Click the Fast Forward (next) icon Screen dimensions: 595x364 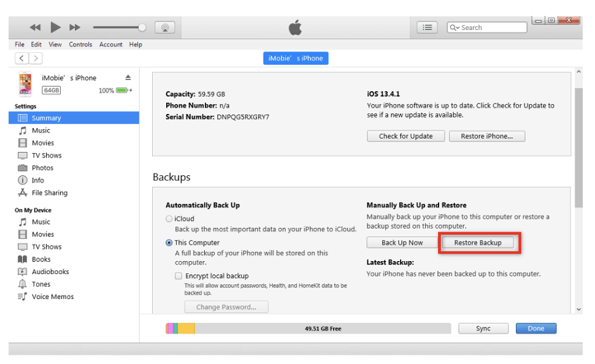pyautogui.click(x=75, y=28)
